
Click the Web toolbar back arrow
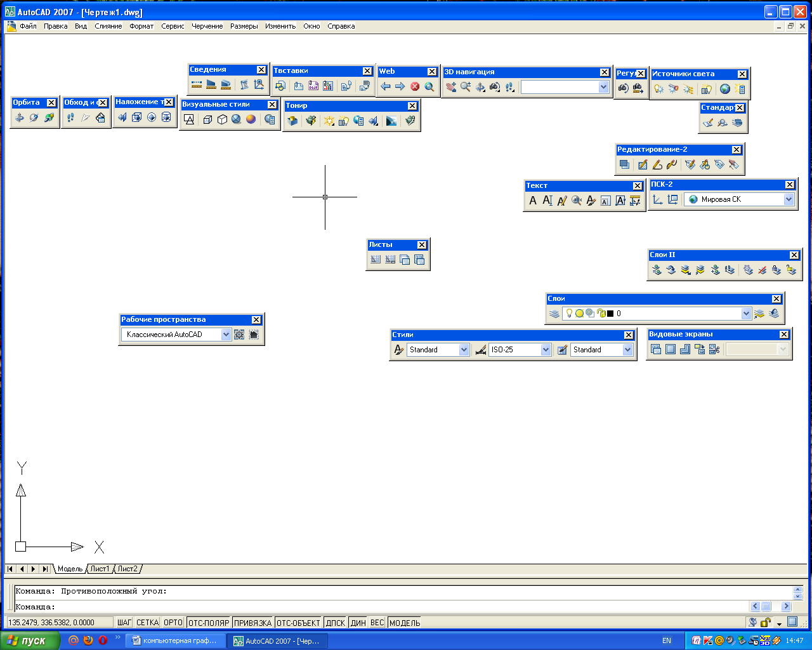coord(386,86)
